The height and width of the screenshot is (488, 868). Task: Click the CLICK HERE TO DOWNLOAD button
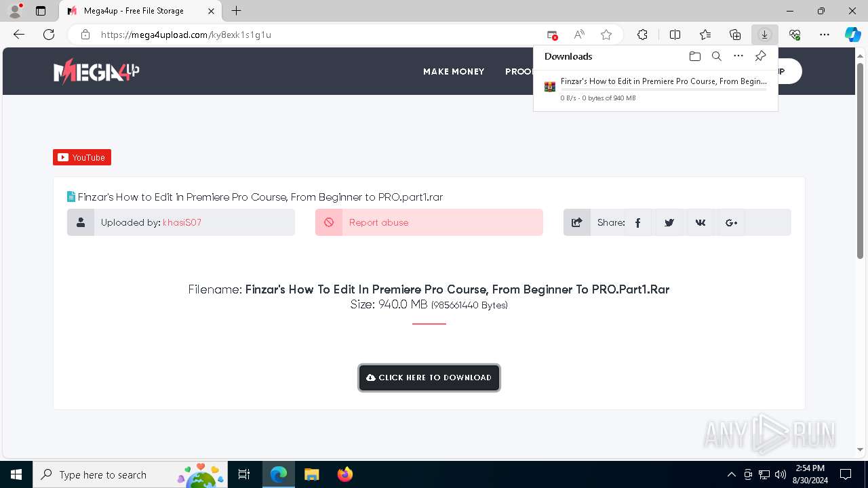(x=429, y=378)
